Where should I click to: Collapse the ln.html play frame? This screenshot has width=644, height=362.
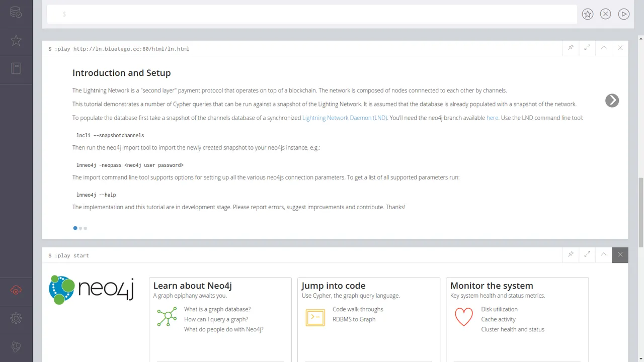coord(604,48)
